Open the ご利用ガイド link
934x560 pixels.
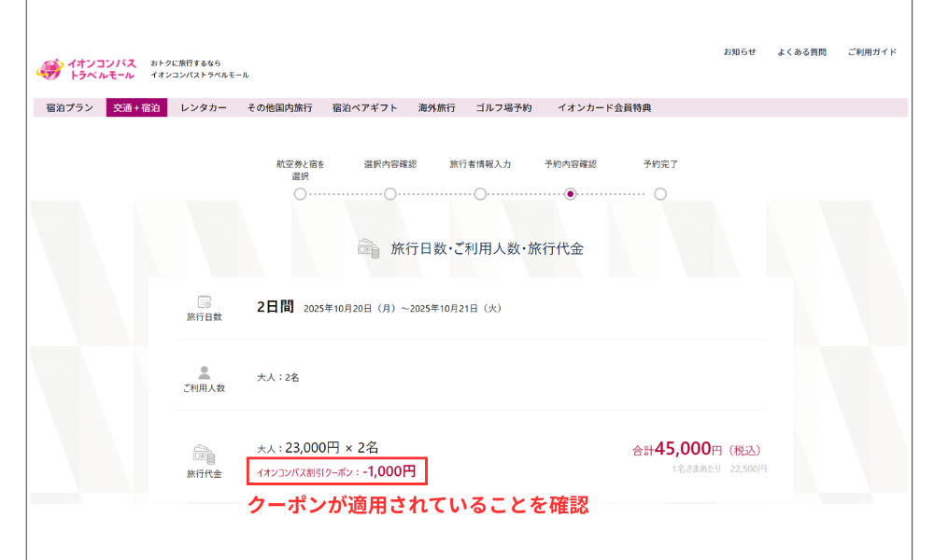coord(872,51)
